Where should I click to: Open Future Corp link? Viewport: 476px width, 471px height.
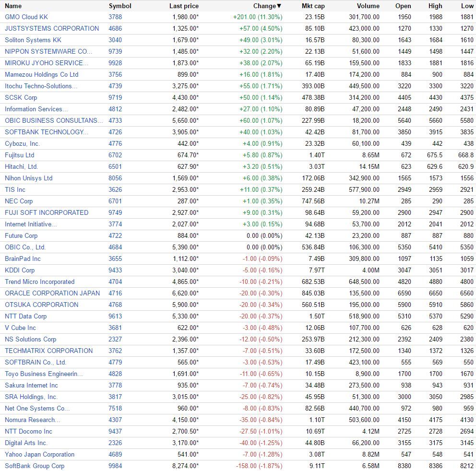[x=21, y=236]
